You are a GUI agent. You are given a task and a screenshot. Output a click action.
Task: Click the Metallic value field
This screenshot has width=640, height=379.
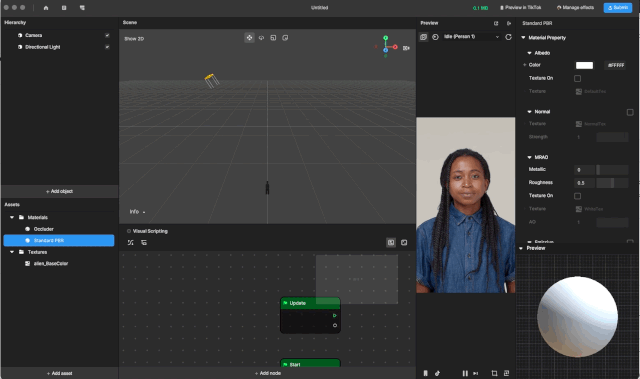(x=584, y=170)
